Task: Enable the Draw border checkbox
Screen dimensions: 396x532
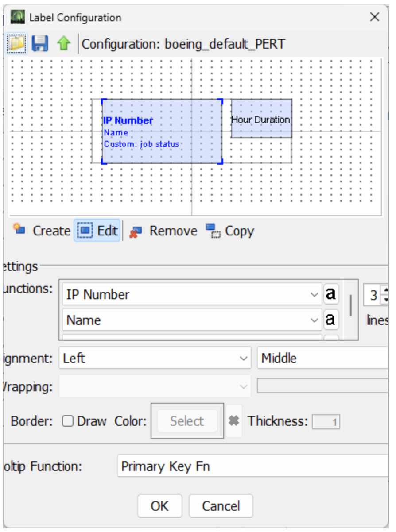Action: pyautogui.click(x=68, y=421)
